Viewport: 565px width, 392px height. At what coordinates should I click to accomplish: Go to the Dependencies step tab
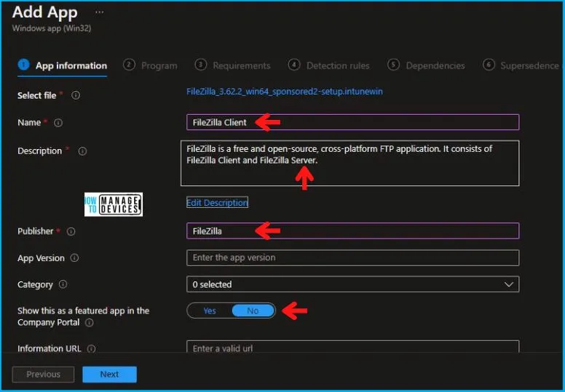point(426,65)
